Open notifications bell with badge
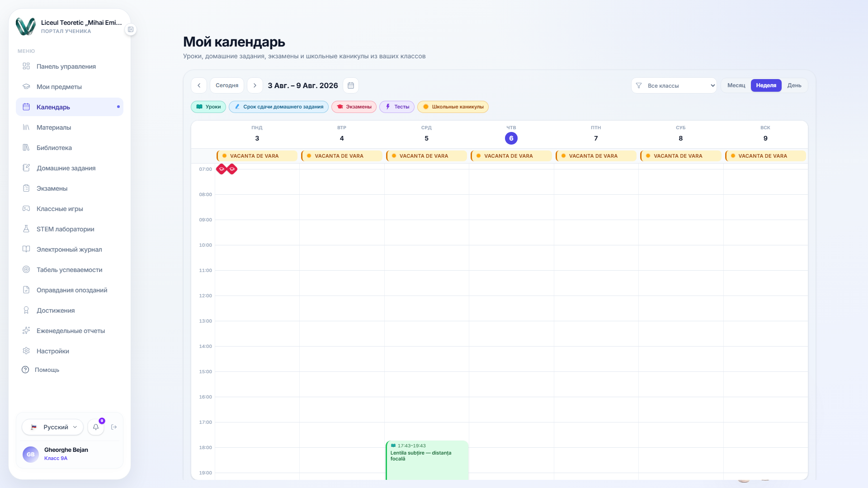 pyautogui.click(x=96, y=427)
